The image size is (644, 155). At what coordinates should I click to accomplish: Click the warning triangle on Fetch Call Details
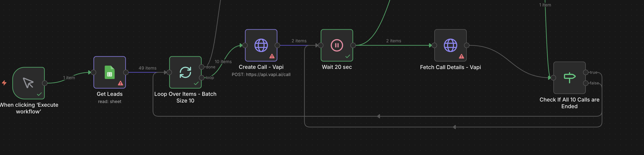(461, 56)
